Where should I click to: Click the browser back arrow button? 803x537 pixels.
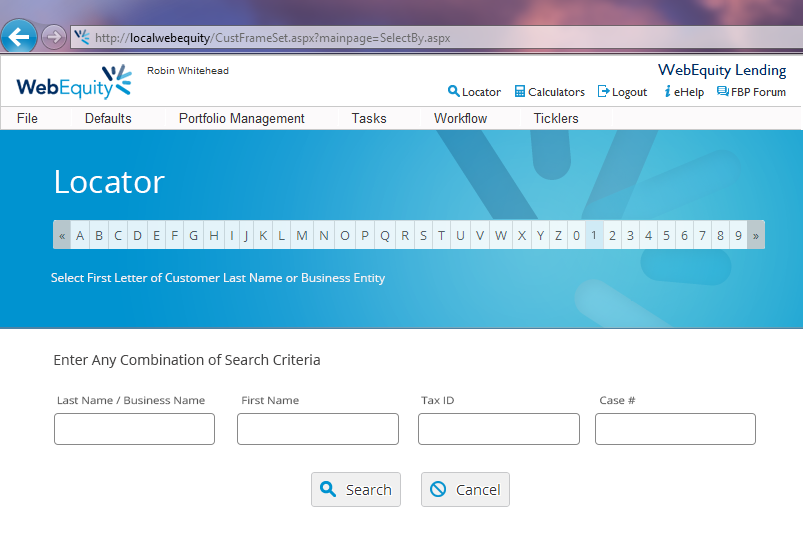tap(19, 37)
